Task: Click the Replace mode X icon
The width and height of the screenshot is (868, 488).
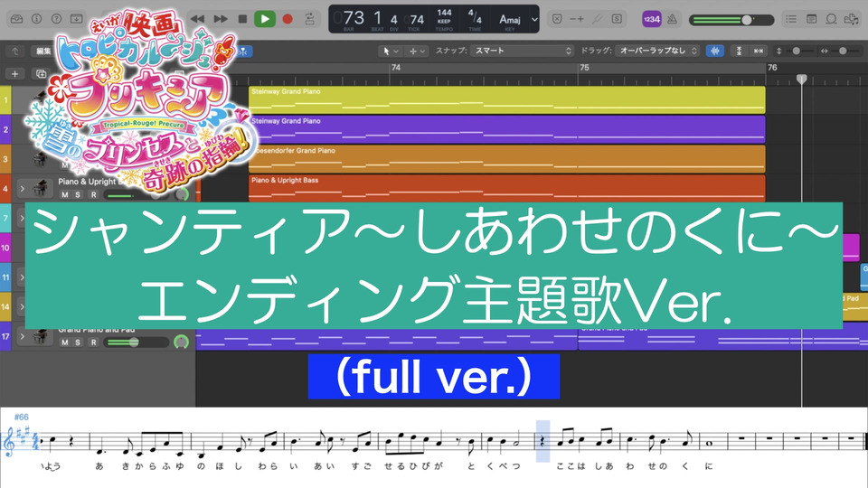Action: pos(557,19)
